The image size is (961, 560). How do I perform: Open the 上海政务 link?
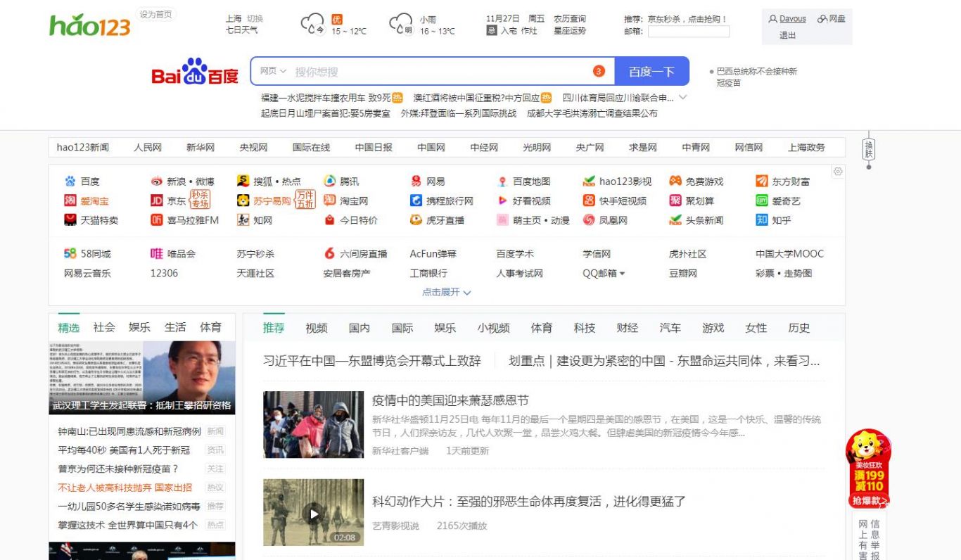tap(806, 148)
